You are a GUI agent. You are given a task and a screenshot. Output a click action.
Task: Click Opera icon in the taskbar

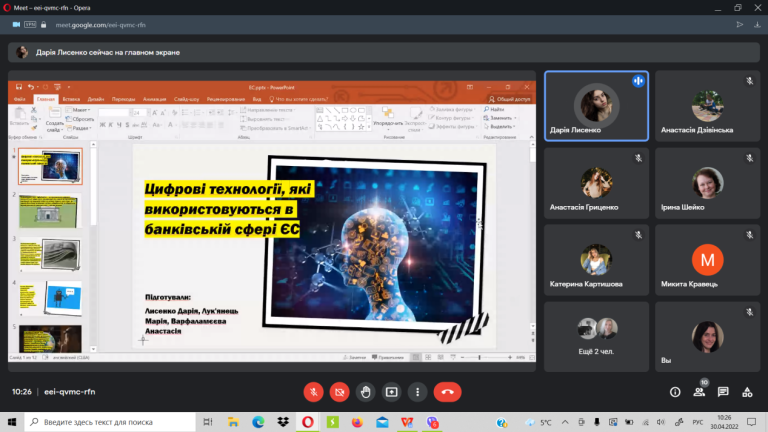308,422
